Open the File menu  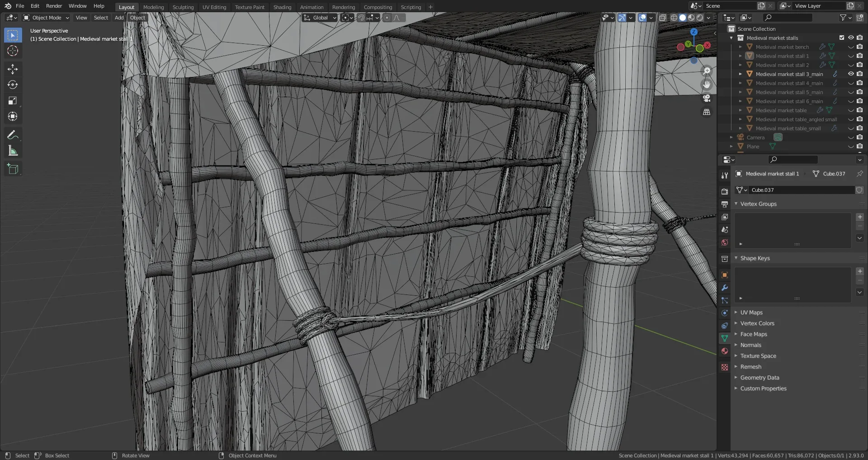20,6
